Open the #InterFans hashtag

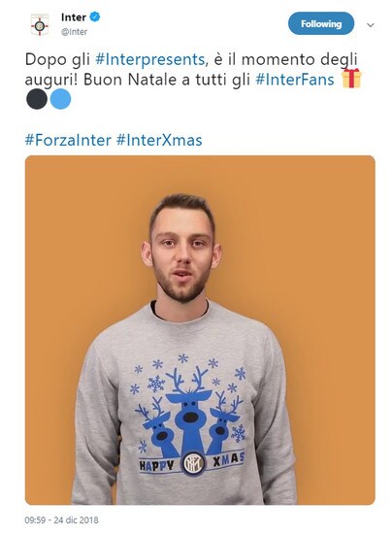tap(295, 80)
